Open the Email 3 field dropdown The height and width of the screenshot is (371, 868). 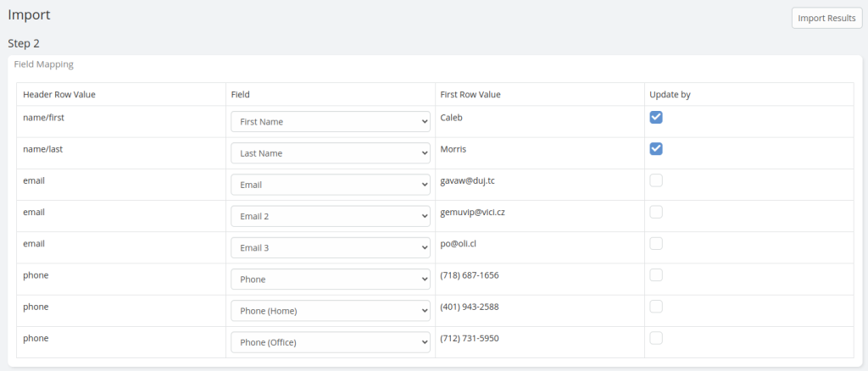(331, 247)
